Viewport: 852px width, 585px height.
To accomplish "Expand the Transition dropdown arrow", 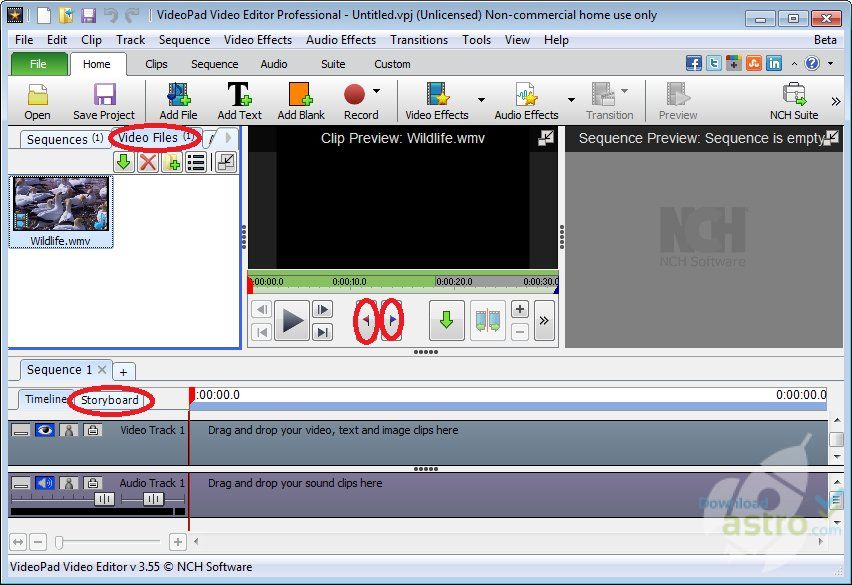I will [624, 91].
